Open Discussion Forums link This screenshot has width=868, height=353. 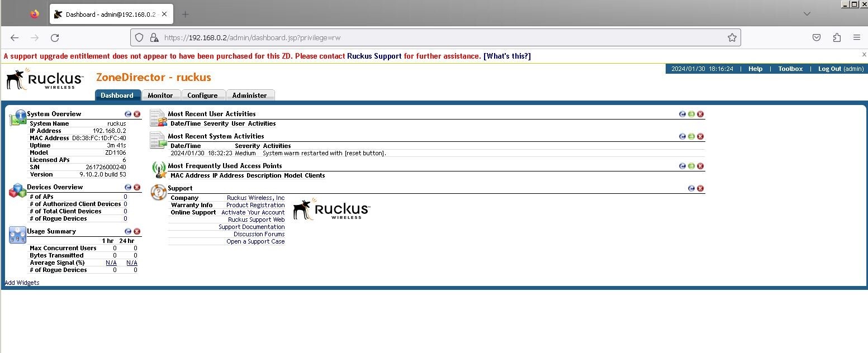coord(259,234)
